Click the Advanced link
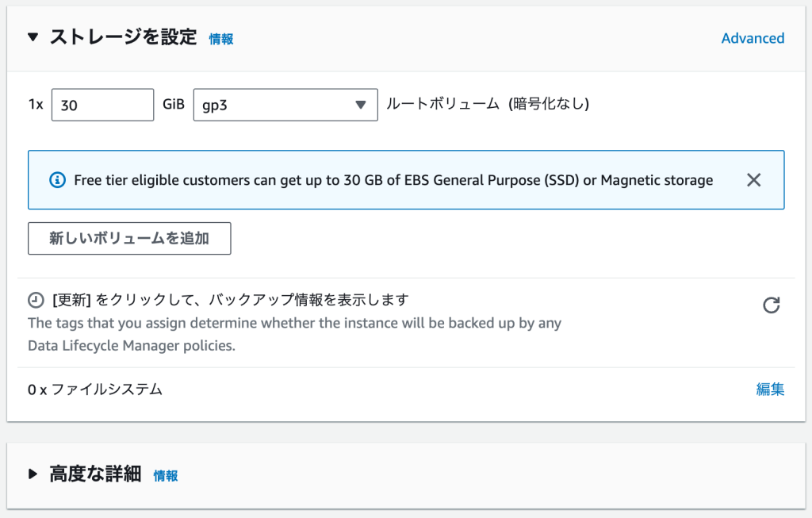The width and height of the screenshot is (812, 518). 753,38
